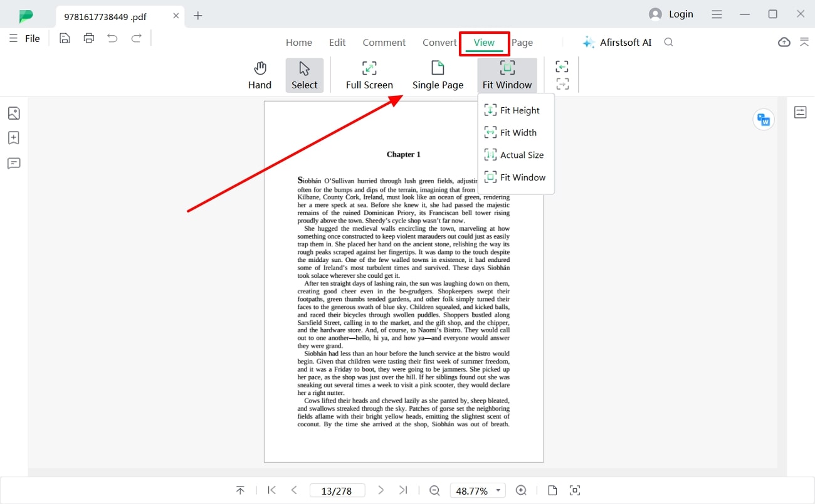
Task: Click the Redo arrow
Action: tap(136, 39)
